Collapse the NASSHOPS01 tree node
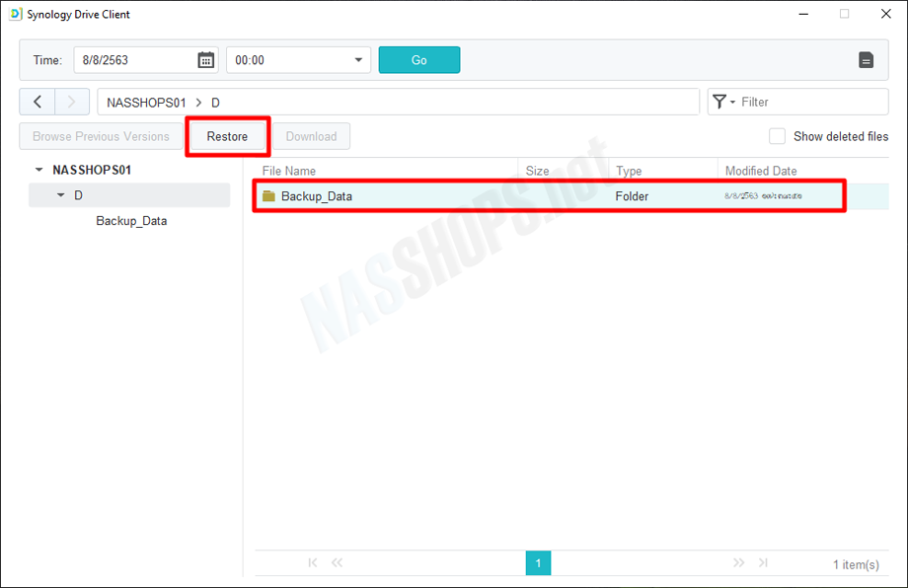 tap(38, 170)
